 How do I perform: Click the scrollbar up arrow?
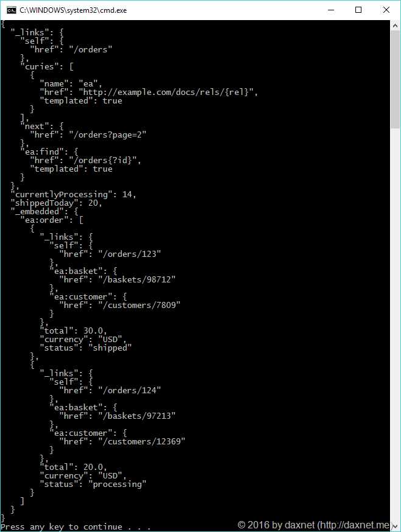395,26
